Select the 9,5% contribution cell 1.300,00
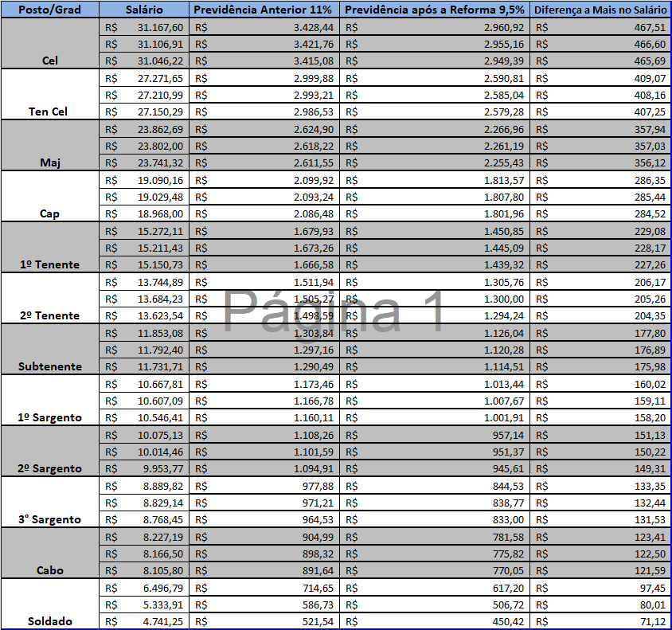The height and width of the screenshot is (630, 672). coord(435,299)
